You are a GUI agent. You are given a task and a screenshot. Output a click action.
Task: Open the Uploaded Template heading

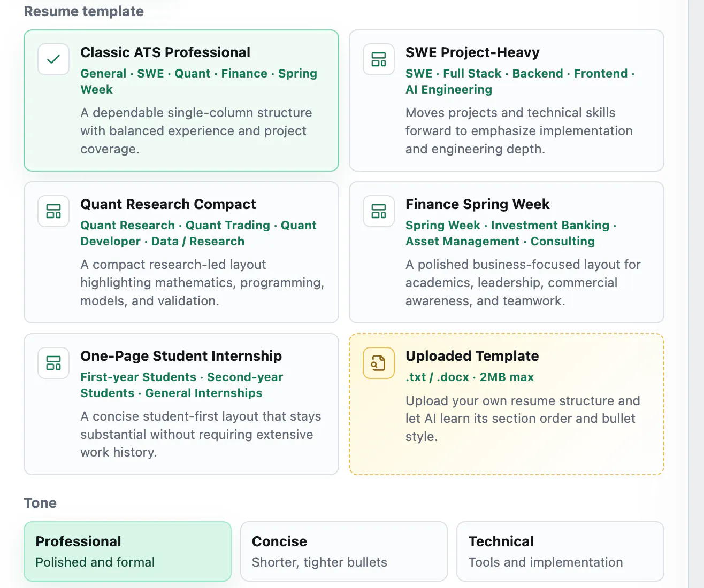[x=472, y=356]
